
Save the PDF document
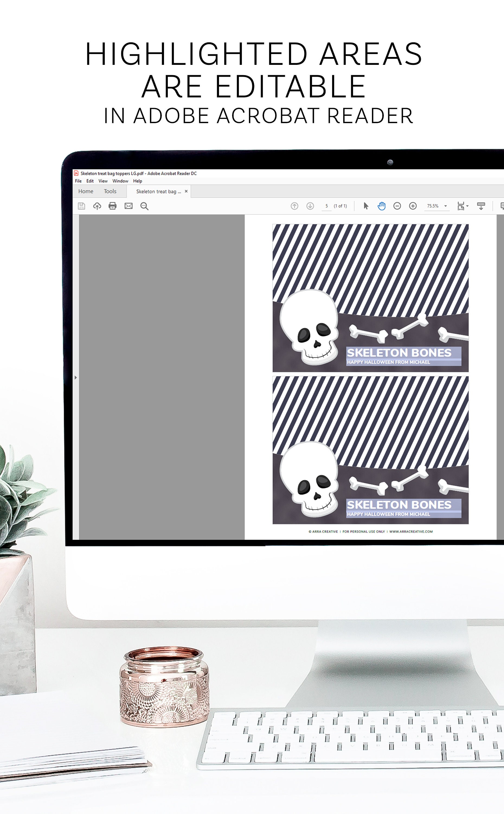[82, 206]
